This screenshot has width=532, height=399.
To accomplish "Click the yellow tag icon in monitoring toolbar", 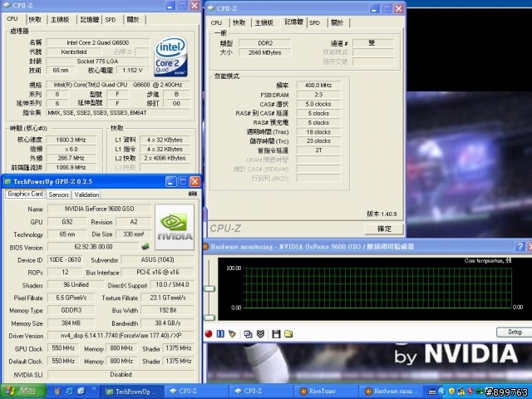I will [x=232, y=334].
